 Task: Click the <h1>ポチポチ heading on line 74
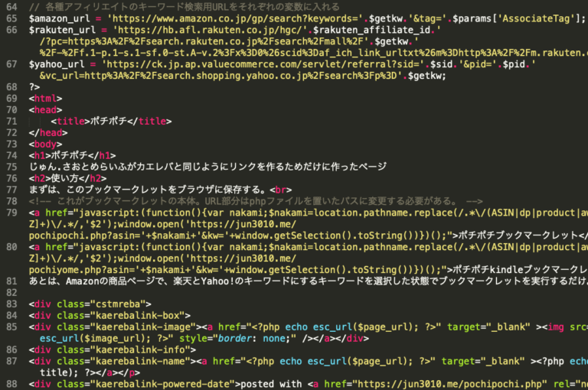(58, 155)
